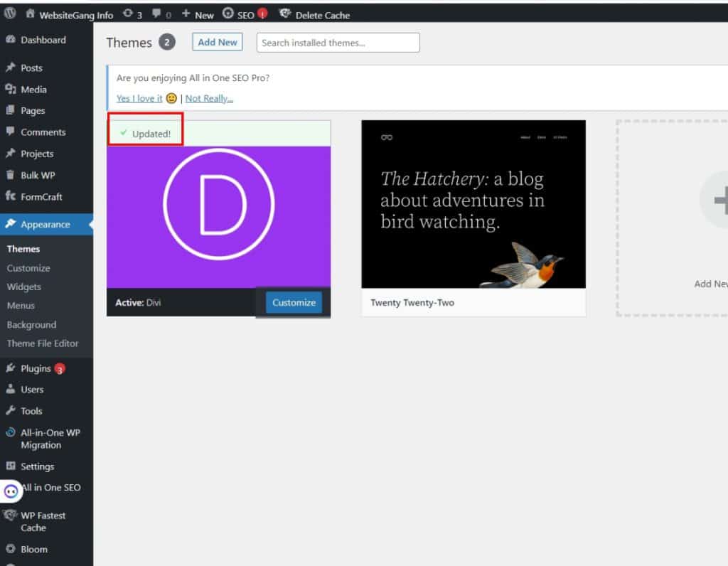Click New in the admin bar

(x=204, y=16)
